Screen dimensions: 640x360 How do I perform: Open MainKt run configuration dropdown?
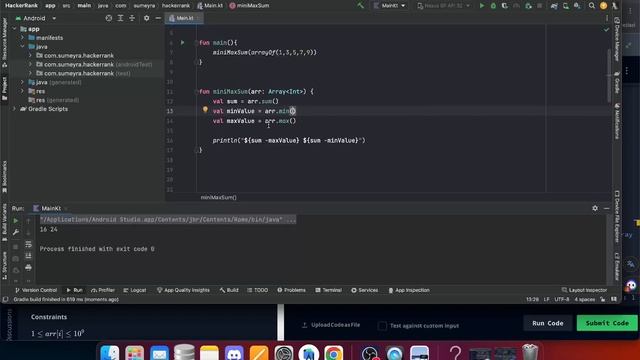[x=389, y=6]
